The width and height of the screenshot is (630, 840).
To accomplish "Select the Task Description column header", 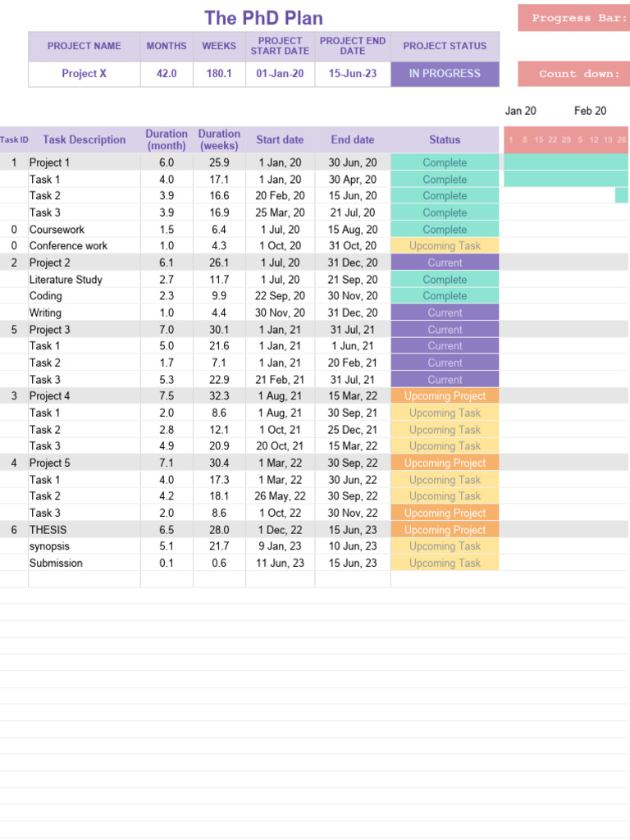I will [x=84, y=139].
